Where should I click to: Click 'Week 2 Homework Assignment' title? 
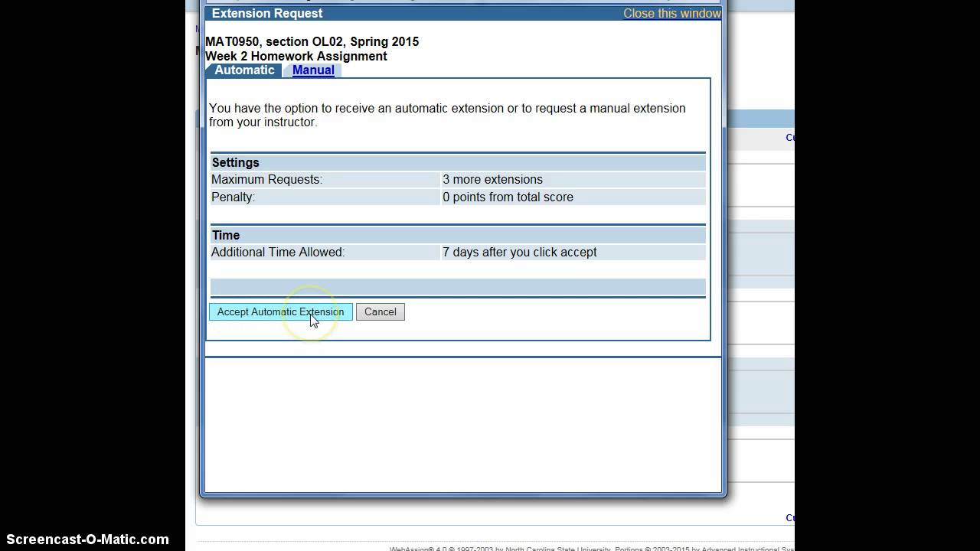click(x=296, y=56)
